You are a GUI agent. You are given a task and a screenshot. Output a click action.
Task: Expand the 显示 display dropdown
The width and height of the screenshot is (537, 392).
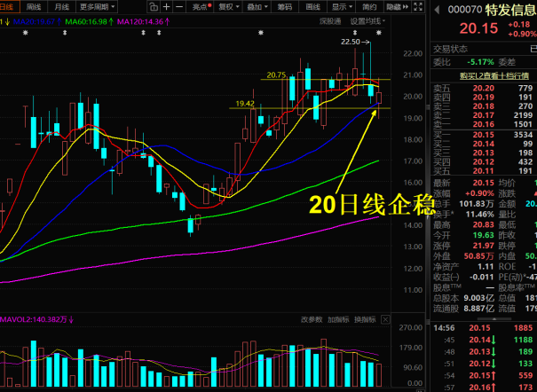[x=342, y=6]
